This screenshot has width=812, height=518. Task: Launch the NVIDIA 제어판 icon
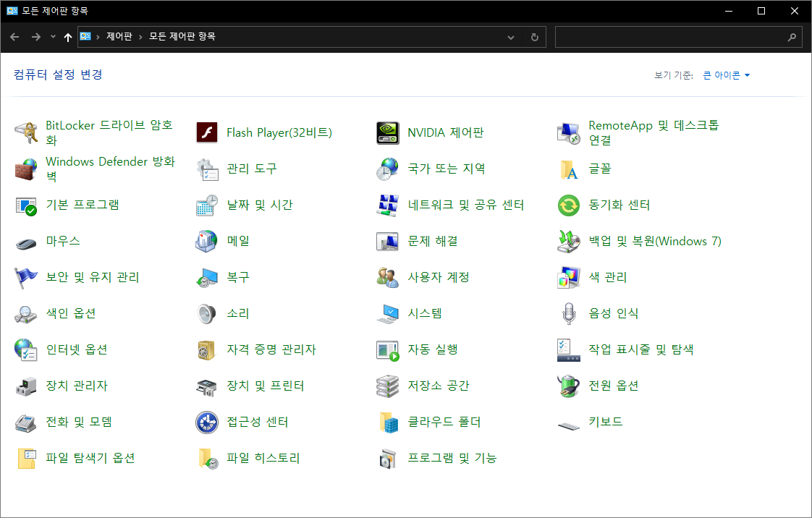387,132
